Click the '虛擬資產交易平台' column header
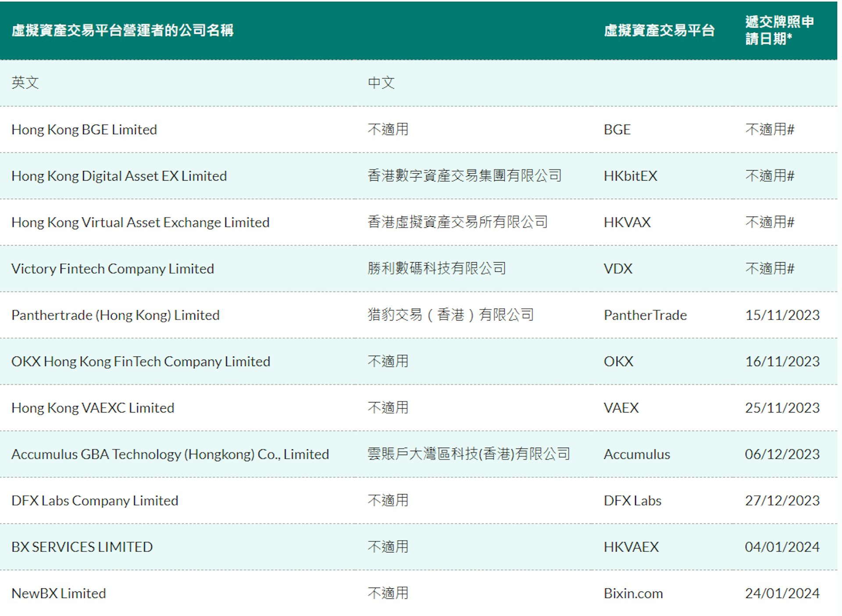The width and height of the screenshot is (842, 616). (x=659, y=30)
